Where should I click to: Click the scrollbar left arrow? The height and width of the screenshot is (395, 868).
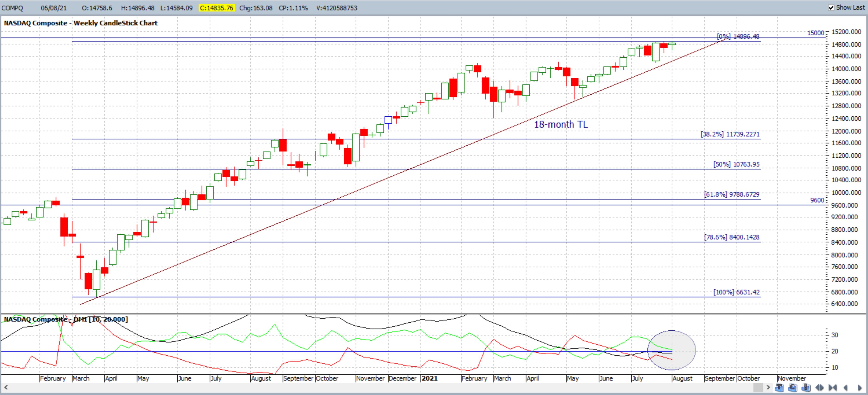pyautogui.click(x=6, y=388)
